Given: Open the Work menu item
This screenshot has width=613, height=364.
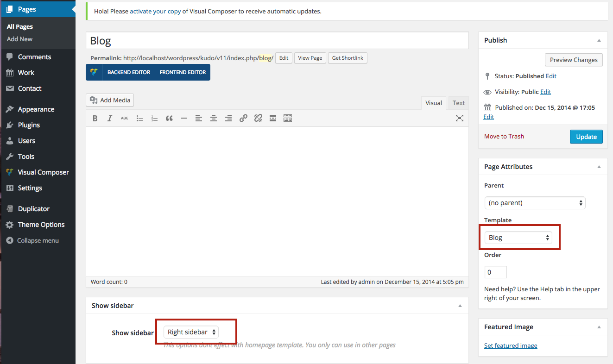Looking at the screenshot, I should [38, 73].
